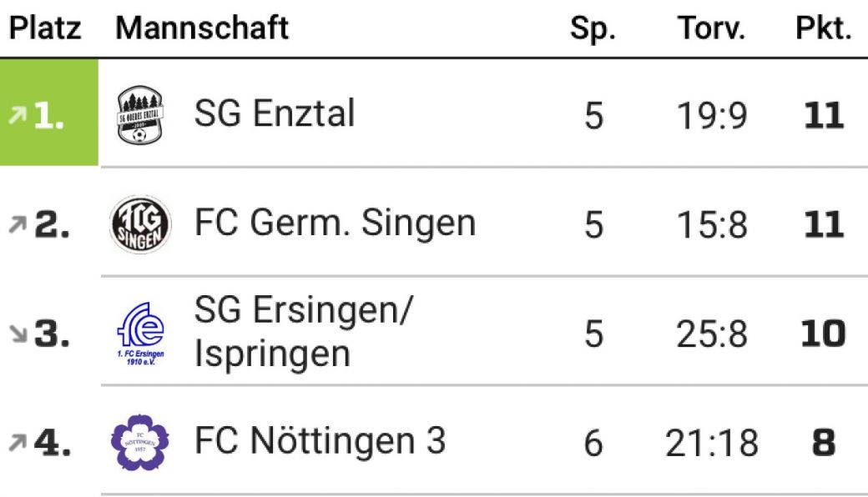Click the 1. FC Ersingen logo
Viewport: 868px width, 497px height.
(x=139, y=334)
